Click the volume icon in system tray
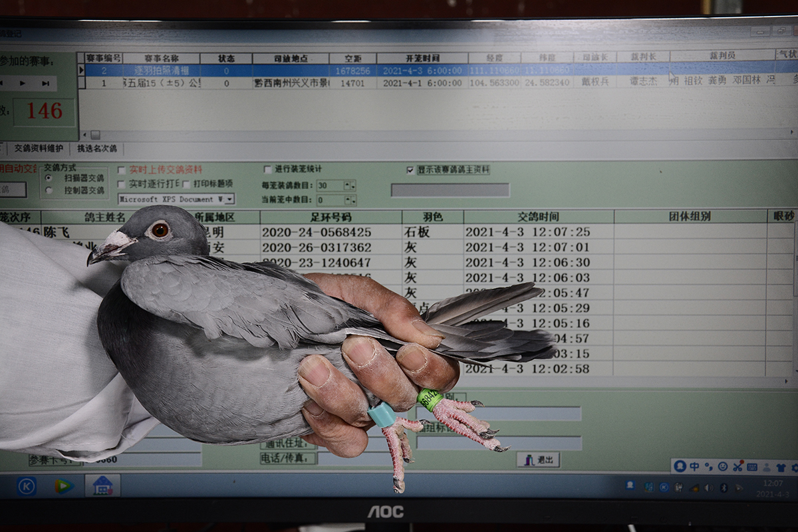 pos(709,487)
